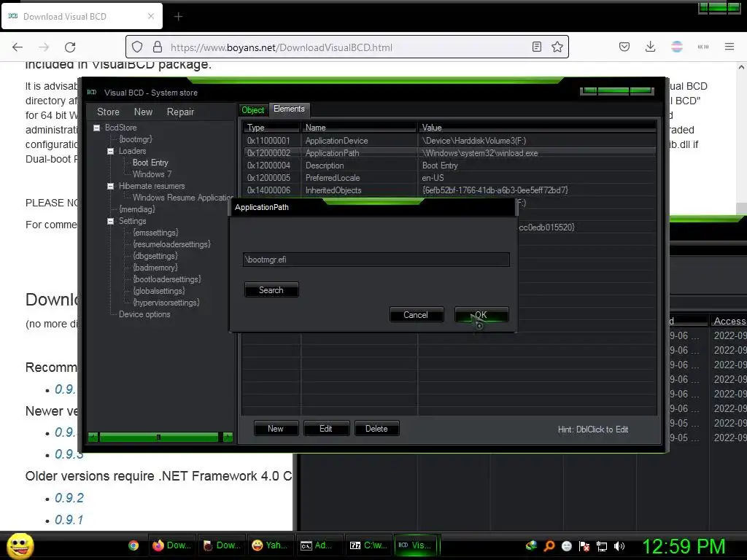Close the Download Visual BCD tab

point(150,16)
